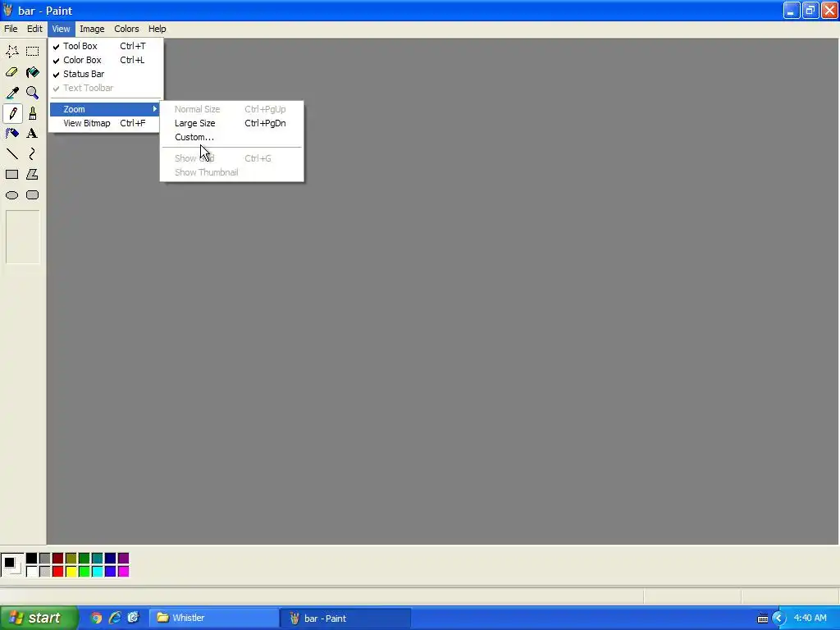Select navy blue palette swatch
Viewport: 840px width, 630px height.
point(111,559)
